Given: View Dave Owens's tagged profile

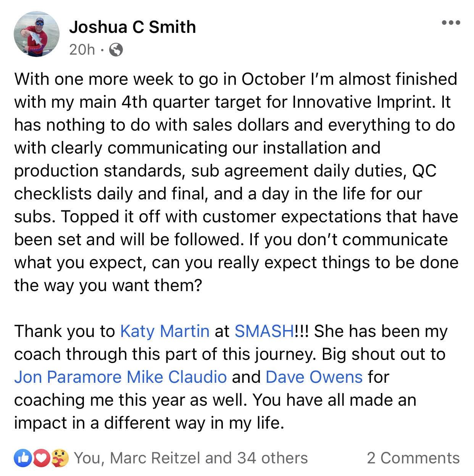Looking at the screenshot, I should 314,377.
